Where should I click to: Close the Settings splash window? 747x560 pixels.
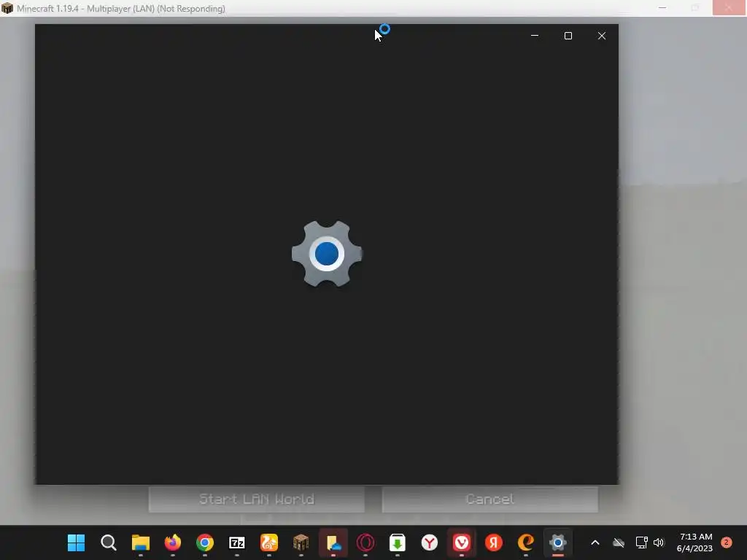click(602, 36)
